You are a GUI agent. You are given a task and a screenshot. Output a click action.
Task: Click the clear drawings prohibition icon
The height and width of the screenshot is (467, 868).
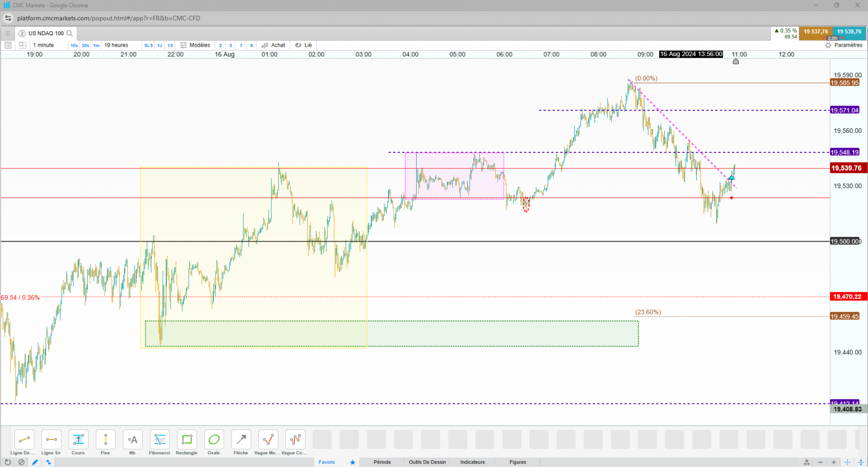click(x=21, y=462)
